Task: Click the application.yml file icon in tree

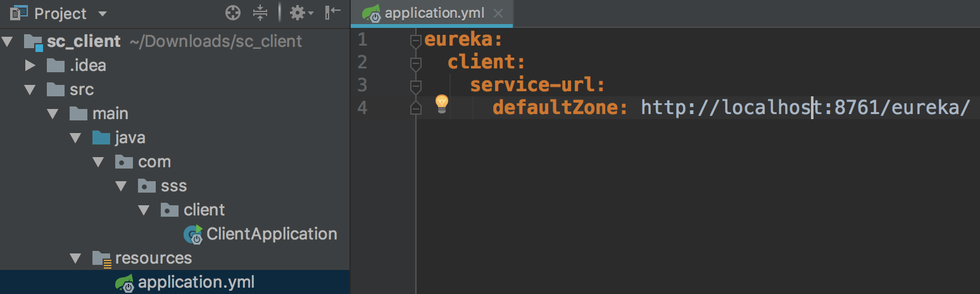Action: [124, 283]
